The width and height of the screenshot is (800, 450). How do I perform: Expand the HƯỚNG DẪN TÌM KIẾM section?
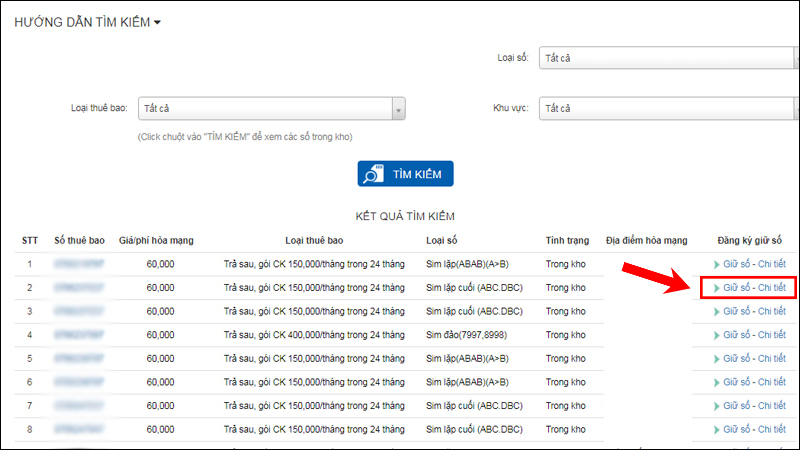tap(88, 22)
